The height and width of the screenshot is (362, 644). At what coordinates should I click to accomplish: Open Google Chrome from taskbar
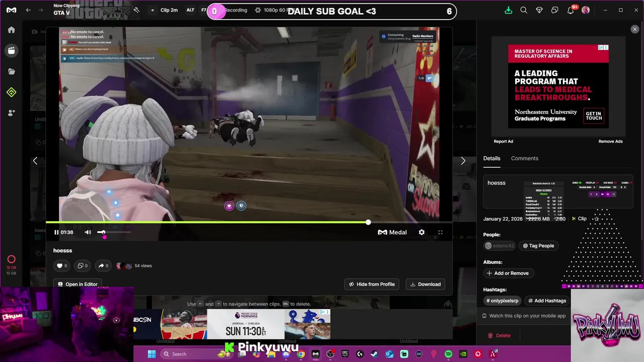pos(300,354)
